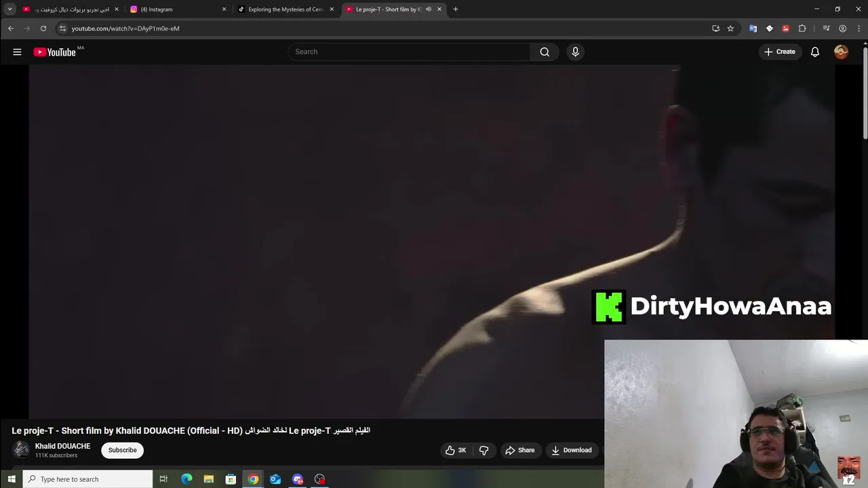868x488 pixels.
Task: Click the Create button
Action: (x=779, y=52)
